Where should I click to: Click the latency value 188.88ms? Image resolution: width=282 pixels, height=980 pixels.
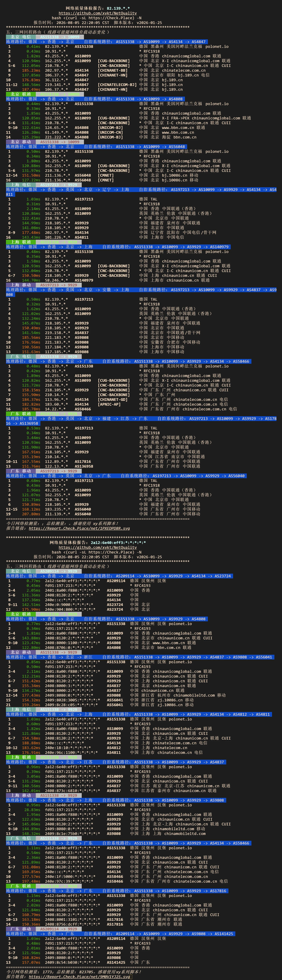pyautogui.click(x=31, y=743)
